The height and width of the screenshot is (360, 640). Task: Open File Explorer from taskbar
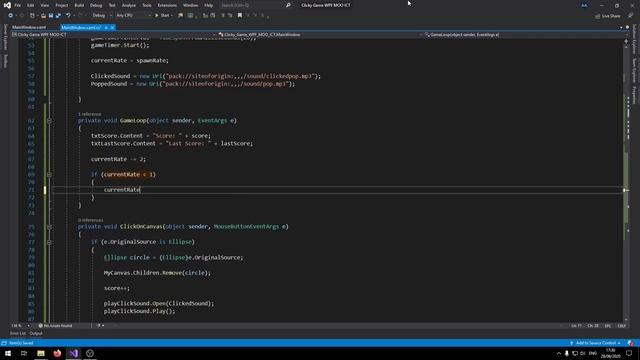41,353
